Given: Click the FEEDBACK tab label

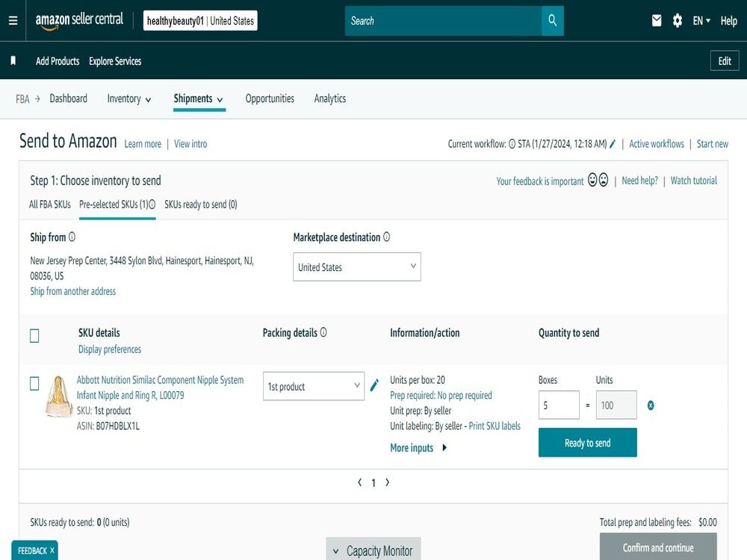Looking at the screenshot, I should [32, 550].
